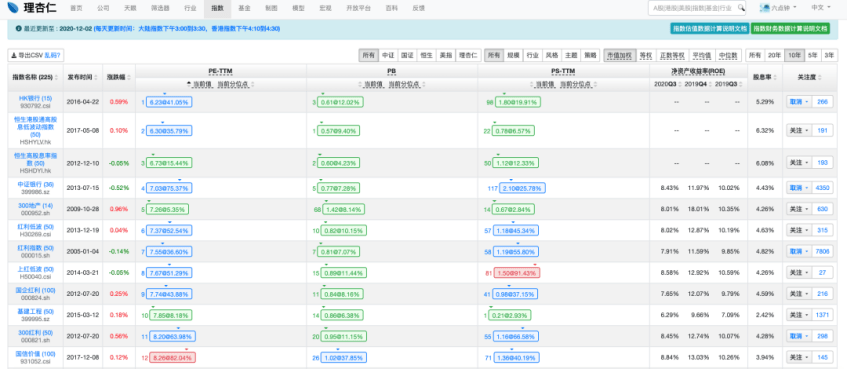
Task: Select 市值加权 weighting option
Action: (x=620, y=55)
